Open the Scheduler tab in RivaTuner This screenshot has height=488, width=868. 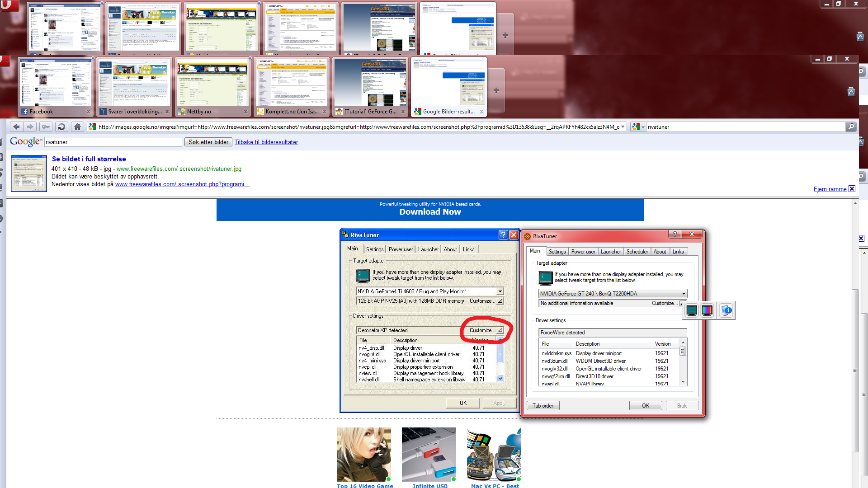pos(637,252)
